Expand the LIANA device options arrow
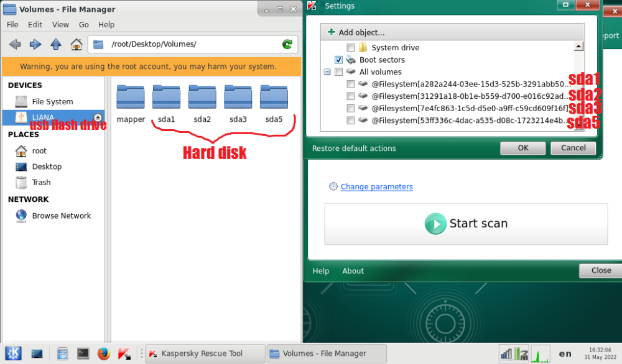This screenshot has width=622, height=364. (98, 118)
